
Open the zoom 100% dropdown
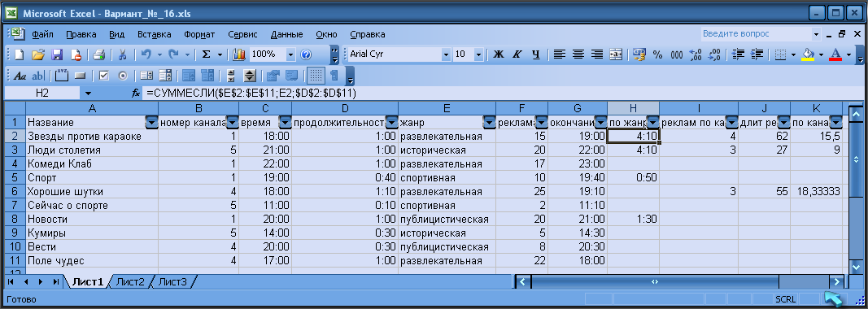290,54
